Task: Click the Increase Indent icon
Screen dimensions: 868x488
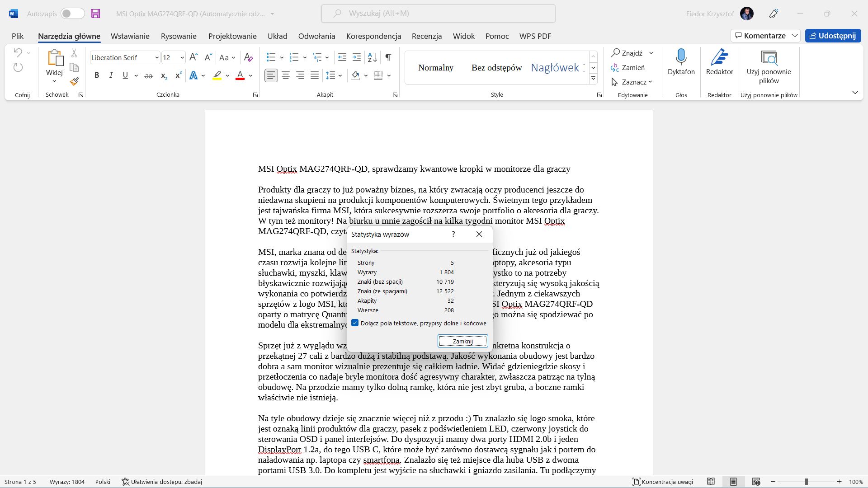Action: click(358, 56)
